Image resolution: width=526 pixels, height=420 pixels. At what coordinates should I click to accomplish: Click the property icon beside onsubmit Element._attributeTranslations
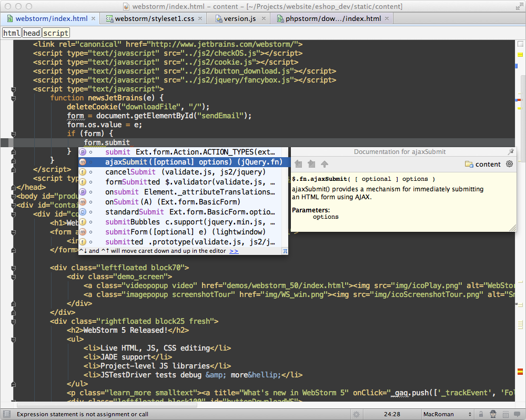83,192
